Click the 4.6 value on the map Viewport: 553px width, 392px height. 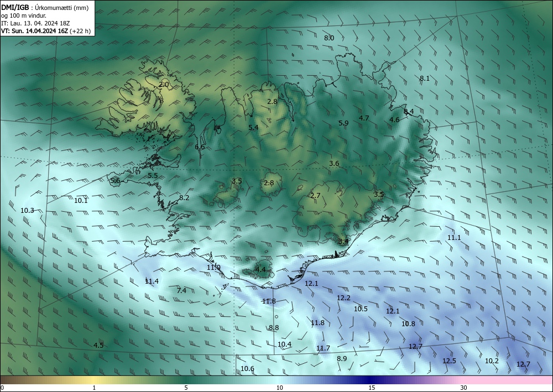(394, 119)
